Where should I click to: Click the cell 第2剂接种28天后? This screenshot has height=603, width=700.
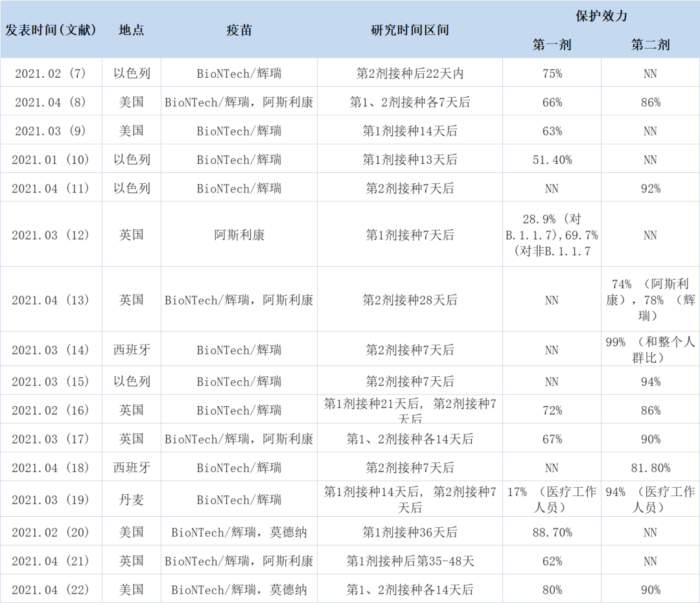[410, 300]
